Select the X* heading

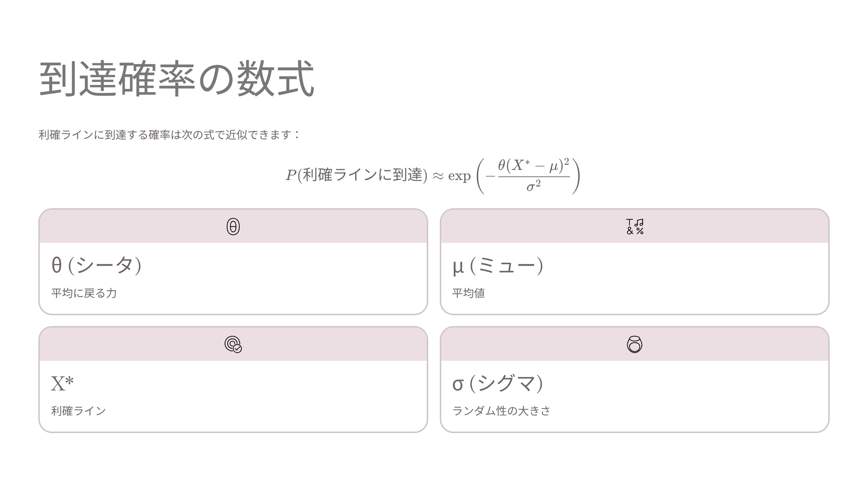[x=62, y=383]
